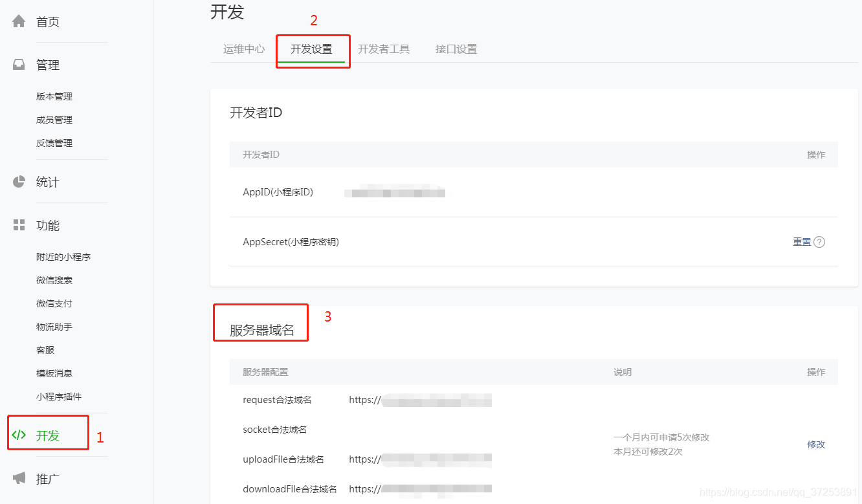The height and width of the screenshot is (504, 862).
Task: Click the home icon beside 首页
Action: pos(19,21)
